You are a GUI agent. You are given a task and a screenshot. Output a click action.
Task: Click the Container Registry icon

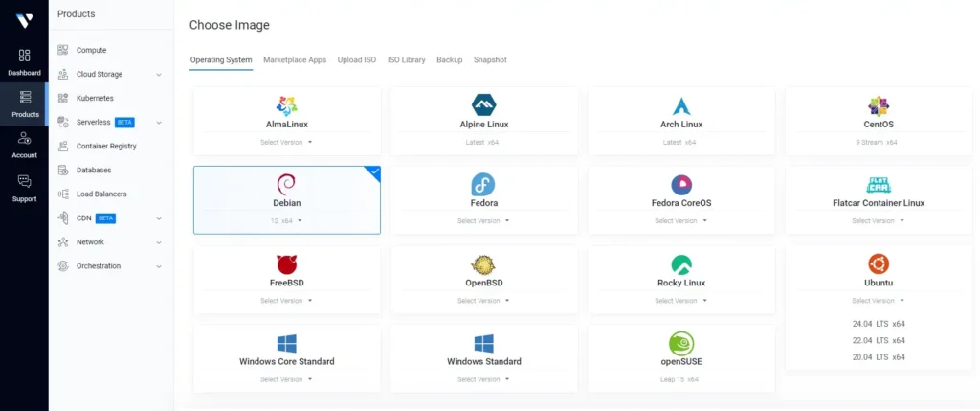[63, 146]
